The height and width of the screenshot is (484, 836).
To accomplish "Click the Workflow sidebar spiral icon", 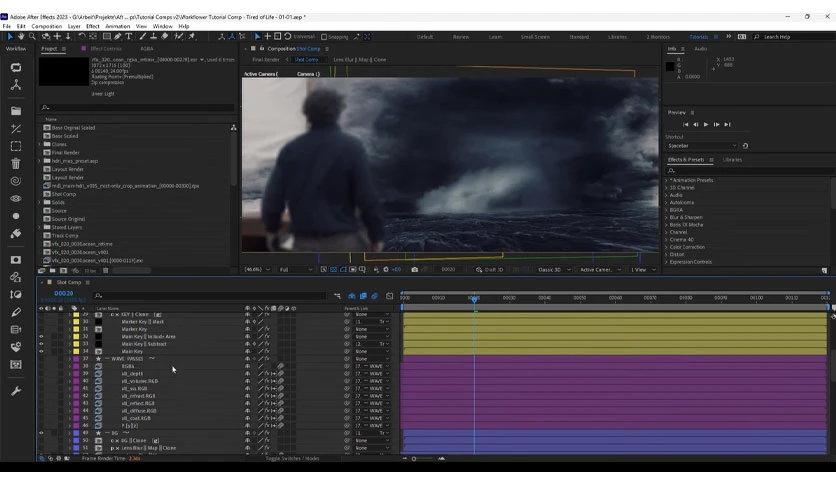I will tap(16, 181).
